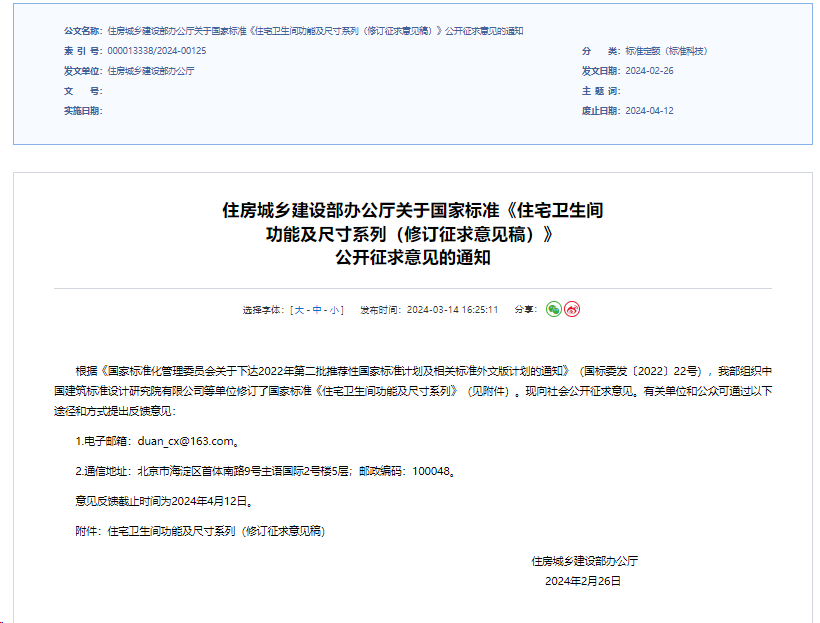Set font size to 小 (small)
The width and height of the screenshot is (820, 623).
tap(334, 310)
